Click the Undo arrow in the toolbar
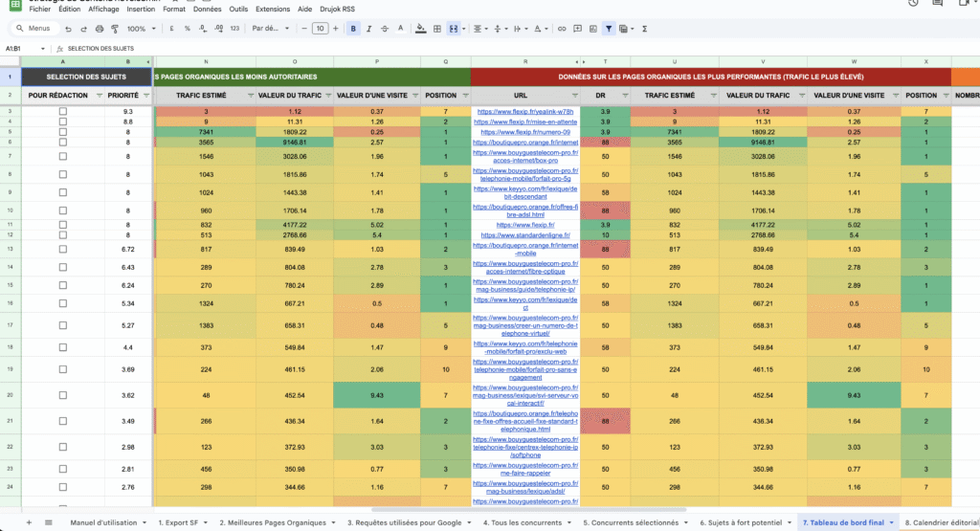 pyautogui.click(x=68, y=29)
